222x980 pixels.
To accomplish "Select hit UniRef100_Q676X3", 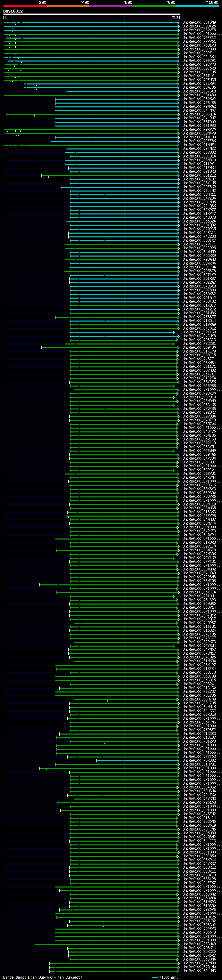I will coord(199,91).
